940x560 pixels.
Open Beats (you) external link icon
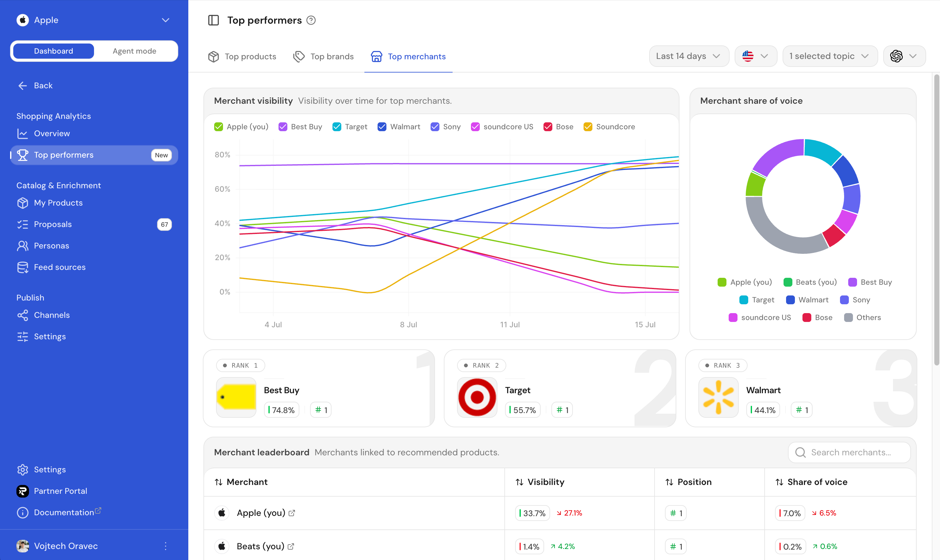(291, 546)
